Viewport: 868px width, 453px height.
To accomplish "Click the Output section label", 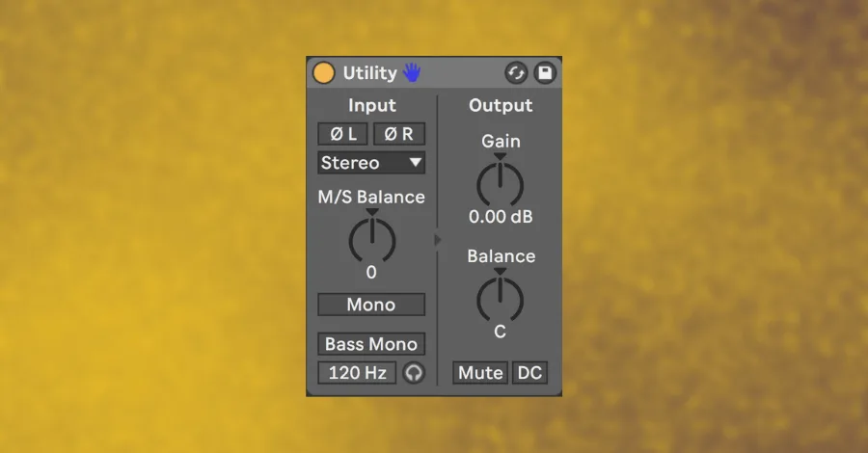I will pyautogui.click(x=501, y=105).
